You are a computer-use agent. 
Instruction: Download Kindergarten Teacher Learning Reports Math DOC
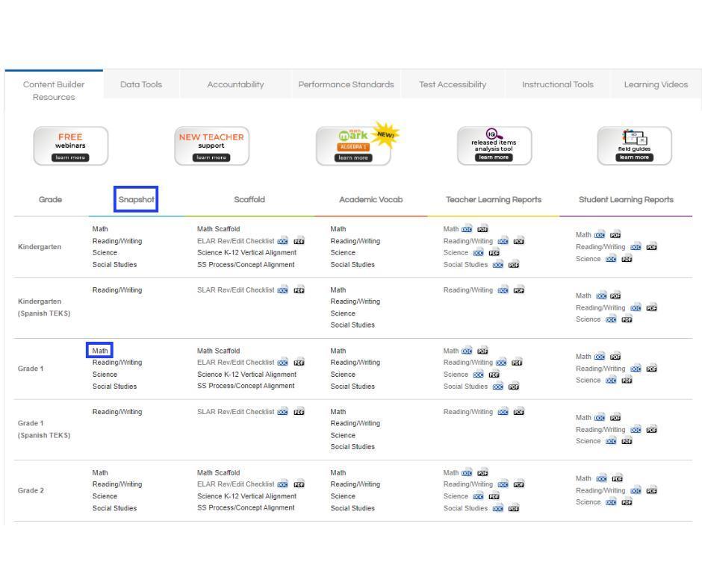(467, 229)
